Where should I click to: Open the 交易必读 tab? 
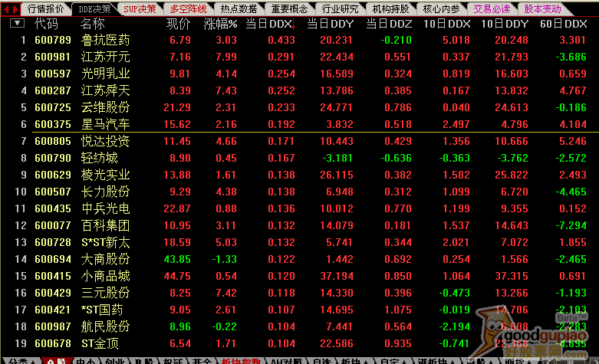(492, 8)
